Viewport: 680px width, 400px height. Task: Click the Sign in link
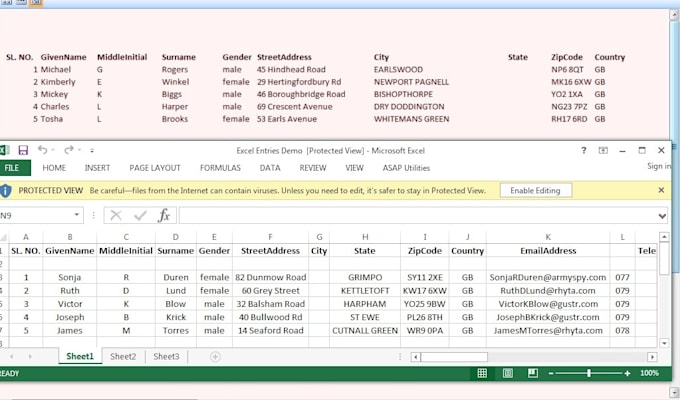point(658,166)
